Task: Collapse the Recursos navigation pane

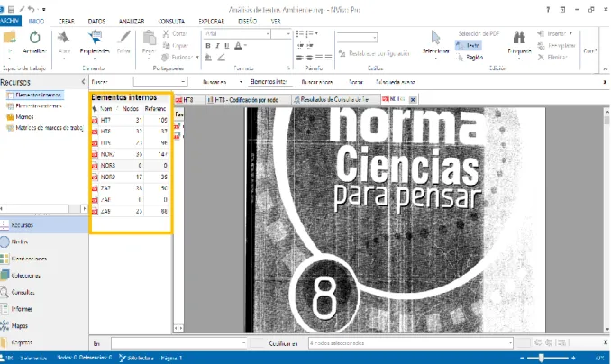Action: click(x=83, y=82)
